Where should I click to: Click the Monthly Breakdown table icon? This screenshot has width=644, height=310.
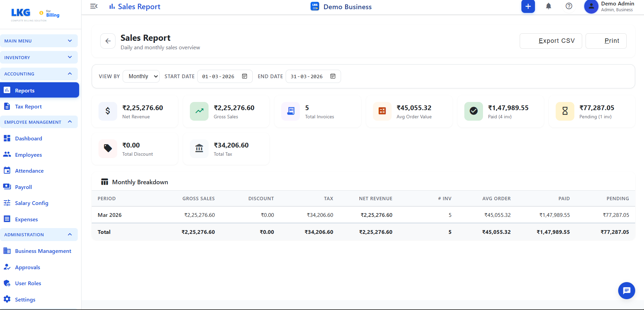(x=105, y=182)
